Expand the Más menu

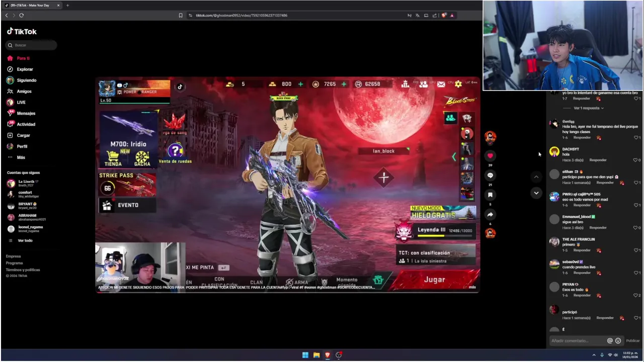pos(21,158)
